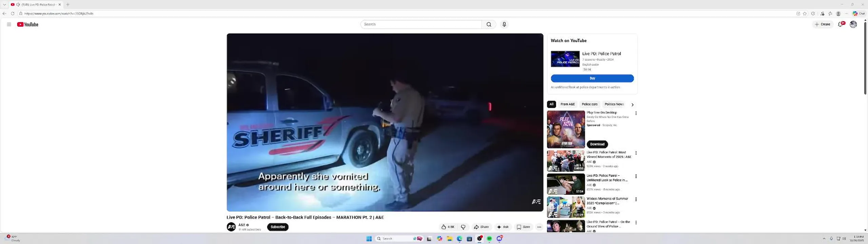Open the Wildest Moments of Summer thumbnail
The width and height of the screenshot is (868, 244).
(x=566, y=207)
